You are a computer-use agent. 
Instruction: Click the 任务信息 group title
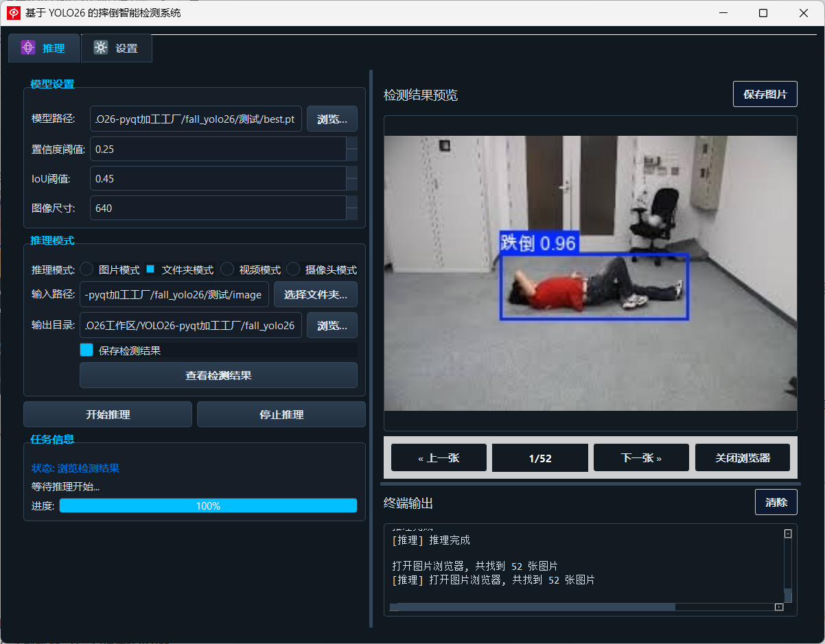[x=52, y=439]
